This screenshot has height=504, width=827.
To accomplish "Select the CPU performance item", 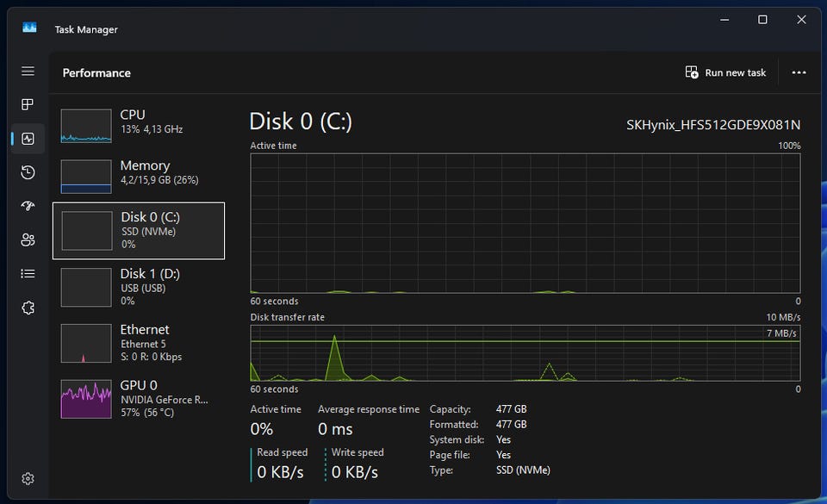I will tap(139, 126).
